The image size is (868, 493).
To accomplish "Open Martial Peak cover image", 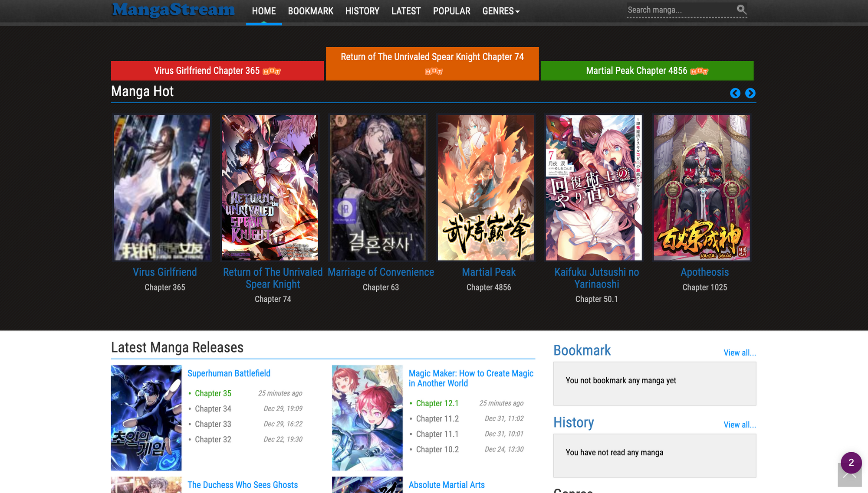I will tap(486, 188).
